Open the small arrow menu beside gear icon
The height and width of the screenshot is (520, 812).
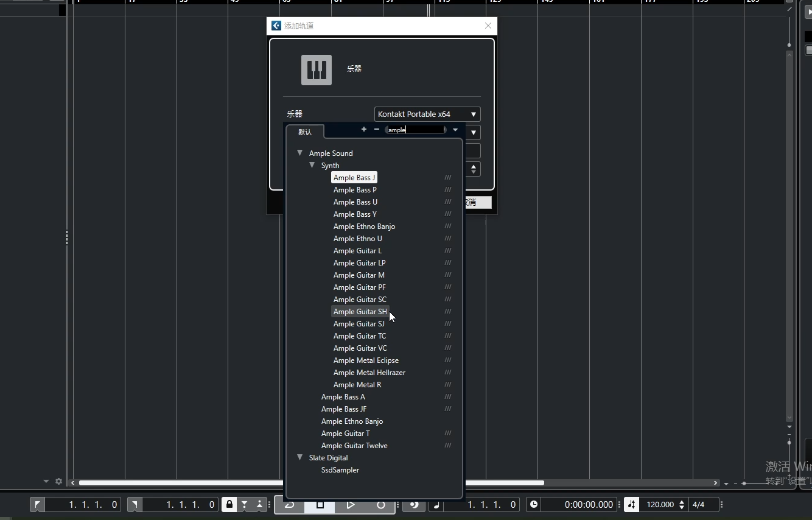(46, 481)
